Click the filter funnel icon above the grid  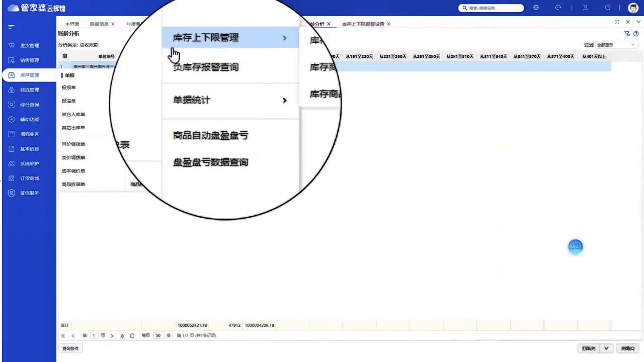(x=627, y=33)
